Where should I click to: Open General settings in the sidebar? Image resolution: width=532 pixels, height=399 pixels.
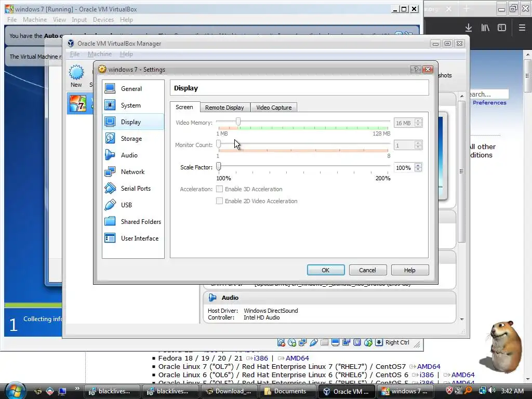click(x=133, y=88)
